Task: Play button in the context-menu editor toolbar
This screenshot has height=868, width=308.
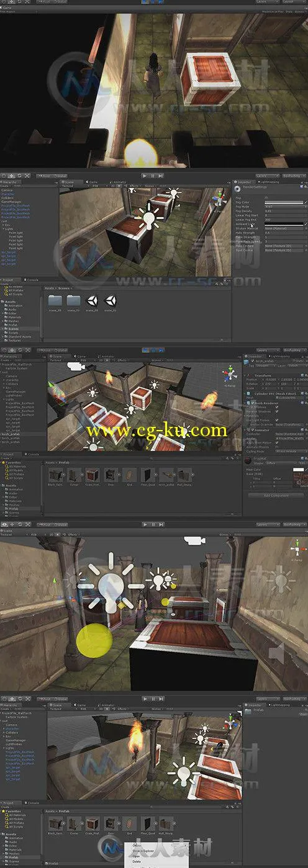Action: [x=145, y=698]
